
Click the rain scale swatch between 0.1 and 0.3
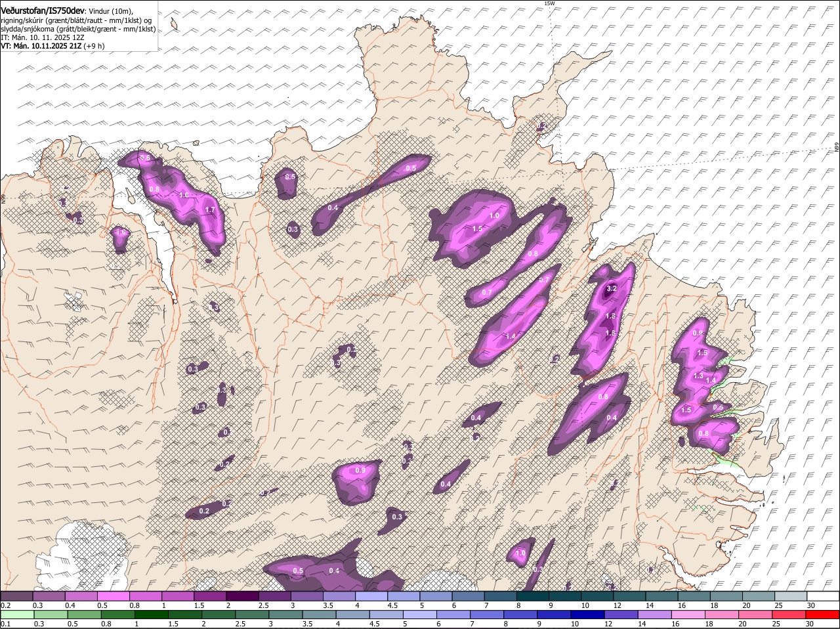coord(17,615)
